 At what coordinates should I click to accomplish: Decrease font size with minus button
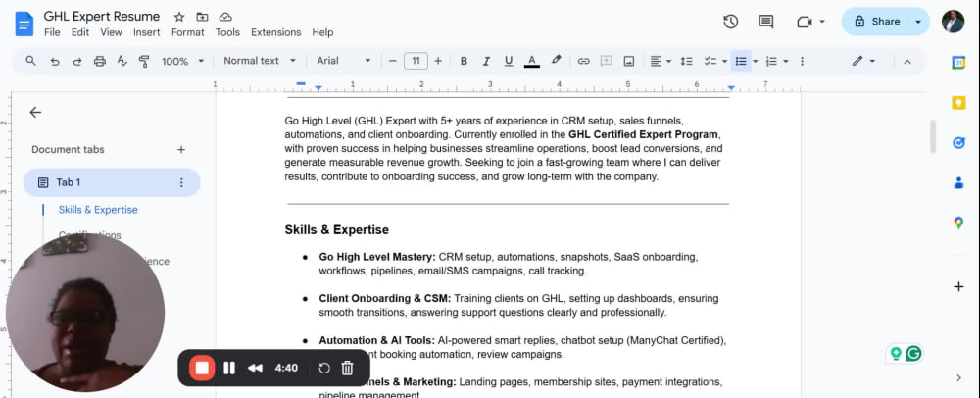tap(393, 61)
